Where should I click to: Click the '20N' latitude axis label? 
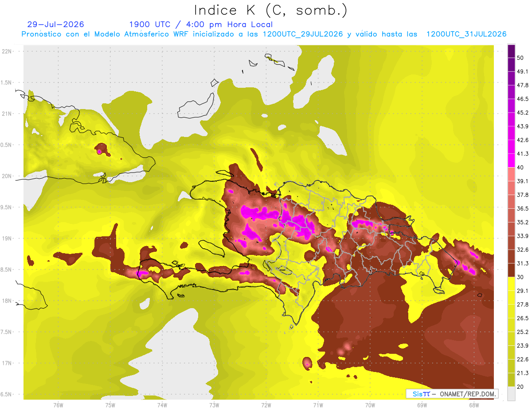[x=8, y=176]
